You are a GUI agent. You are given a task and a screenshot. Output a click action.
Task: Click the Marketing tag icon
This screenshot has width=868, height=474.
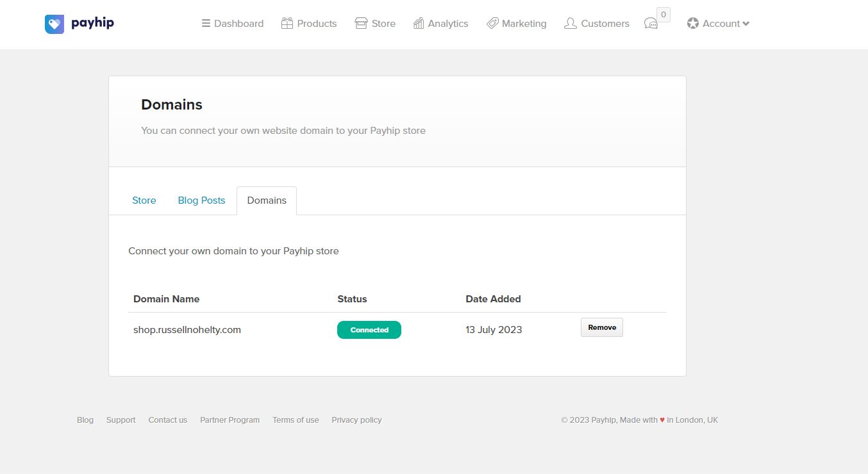pos(492,24)
